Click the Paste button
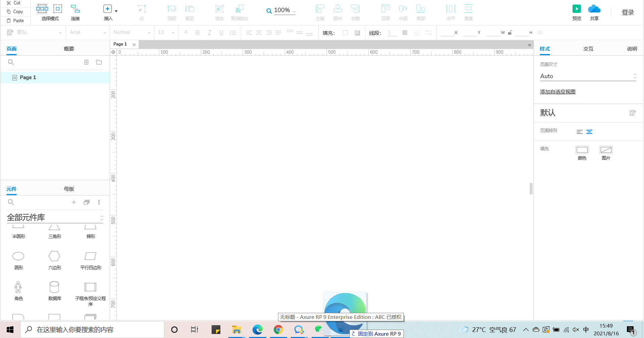Screen dimensions: 644x338 pyautogui.click(x=15, y=20)
